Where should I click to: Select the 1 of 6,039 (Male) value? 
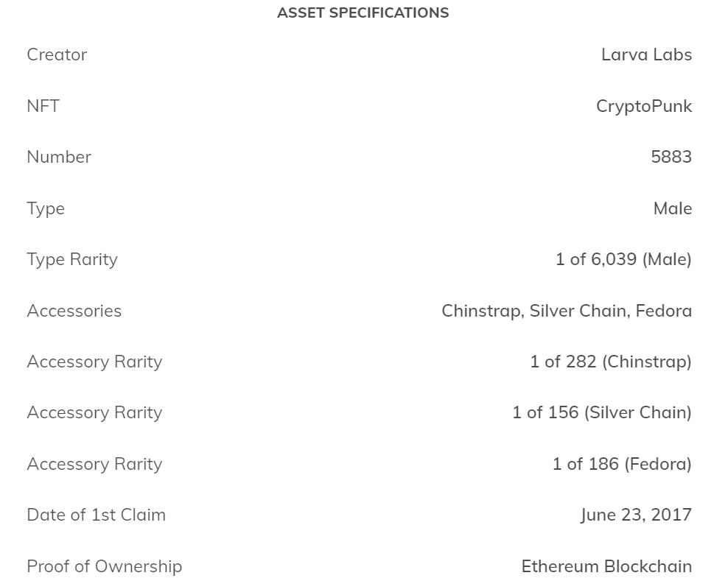623,259
